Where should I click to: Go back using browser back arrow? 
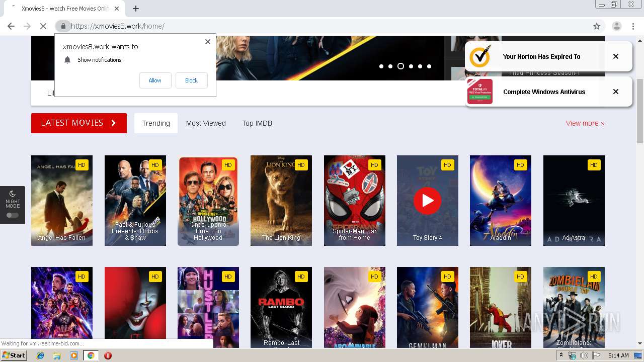point(11,26)
